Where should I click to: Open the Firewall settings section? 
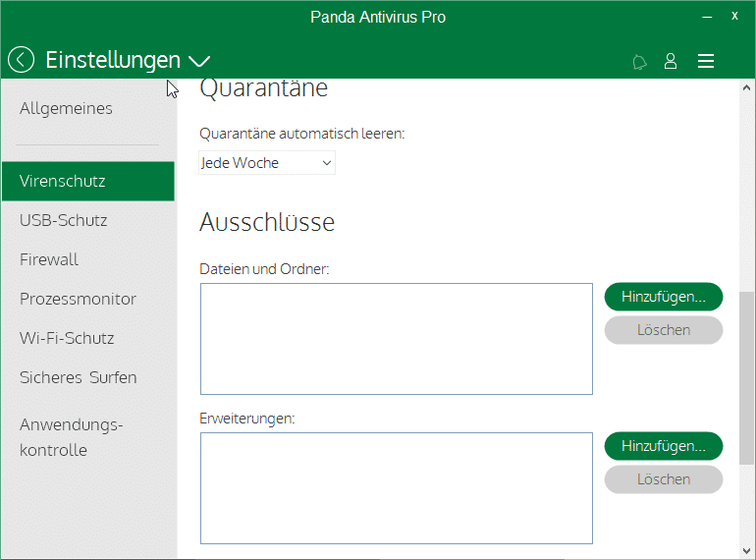point(49,259)
